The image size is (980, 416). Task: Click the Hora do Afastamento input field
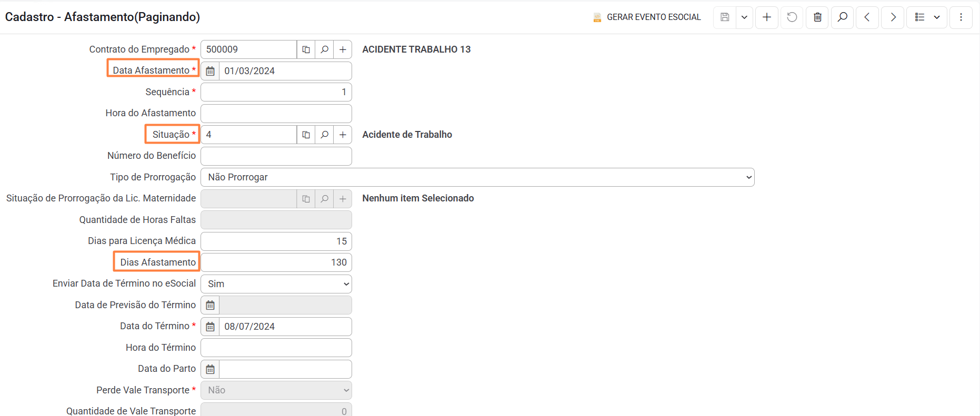[276, 114]
